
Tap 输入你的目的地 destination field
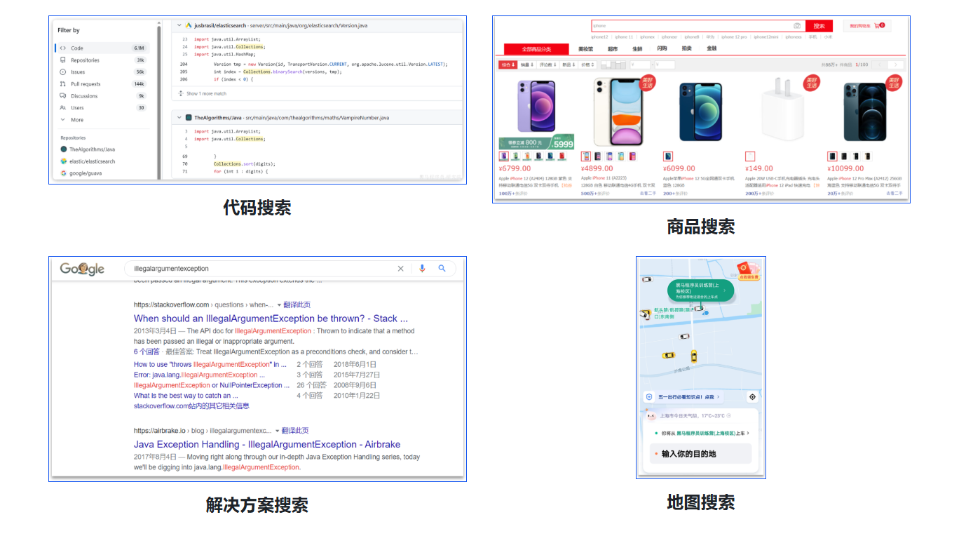pyautogui.click(x=701, y=454)
